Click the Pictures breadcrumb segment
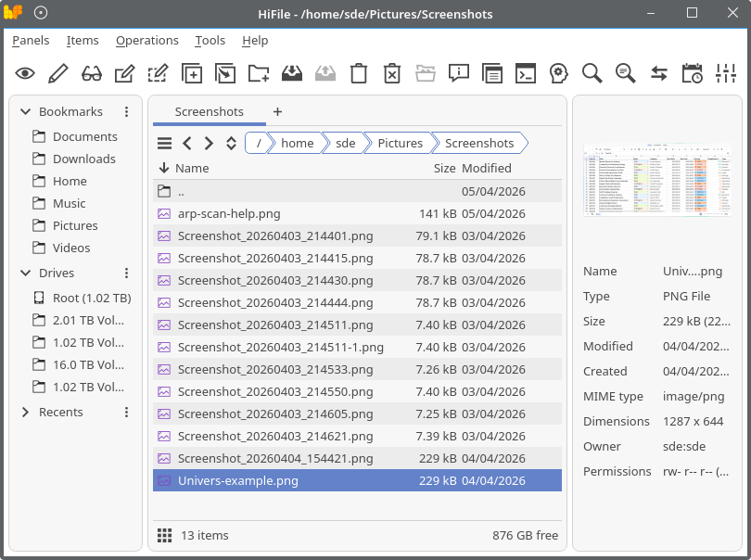751x560 pixels. (400, 143)
